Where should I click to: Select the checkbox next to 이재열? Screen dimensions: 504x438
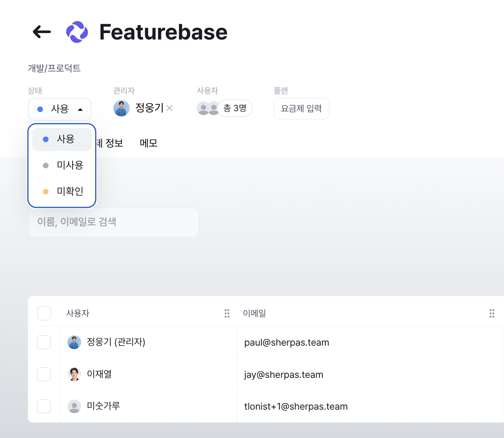pos(44,374)
